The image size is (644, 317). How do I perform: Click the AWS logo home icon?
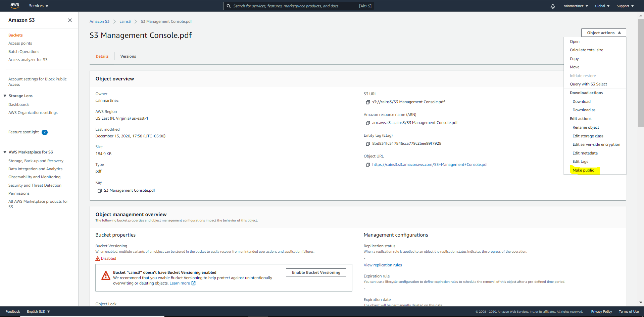[15, 6]
